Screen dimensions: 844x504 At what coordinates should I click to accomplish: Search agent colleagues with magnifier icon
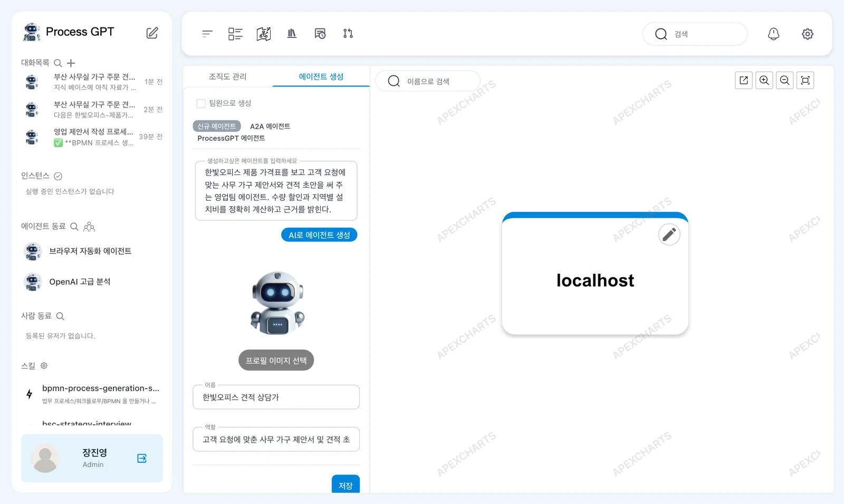[x=74, y=227]
